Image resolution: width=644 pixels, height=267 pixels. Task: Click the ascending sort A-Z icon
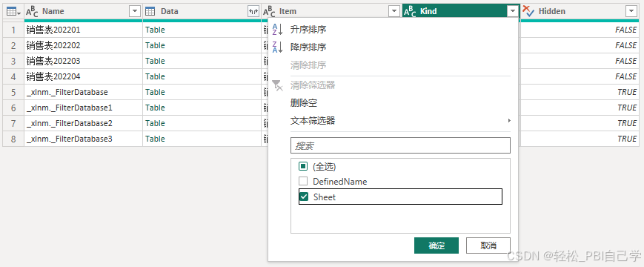pos(278,30)
